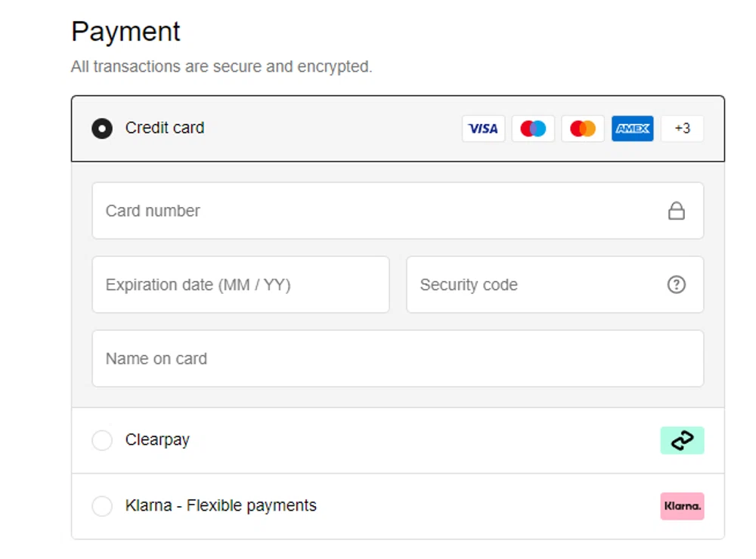The image size is (756, 559).
Task: Click the Payment heading
Action: [125, 31]
